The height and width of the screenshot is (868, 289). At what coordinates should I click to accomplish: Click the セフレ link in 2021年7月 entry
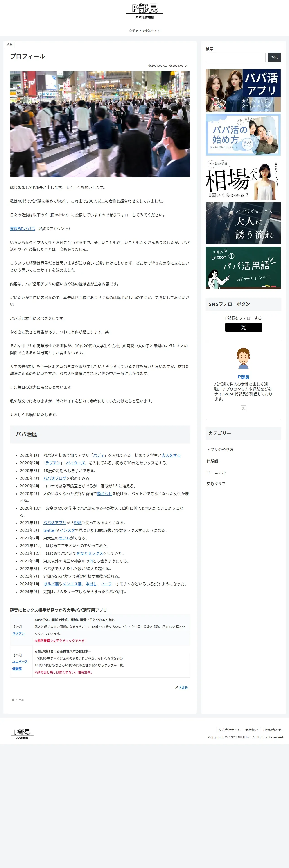click(x=64, y=538)
